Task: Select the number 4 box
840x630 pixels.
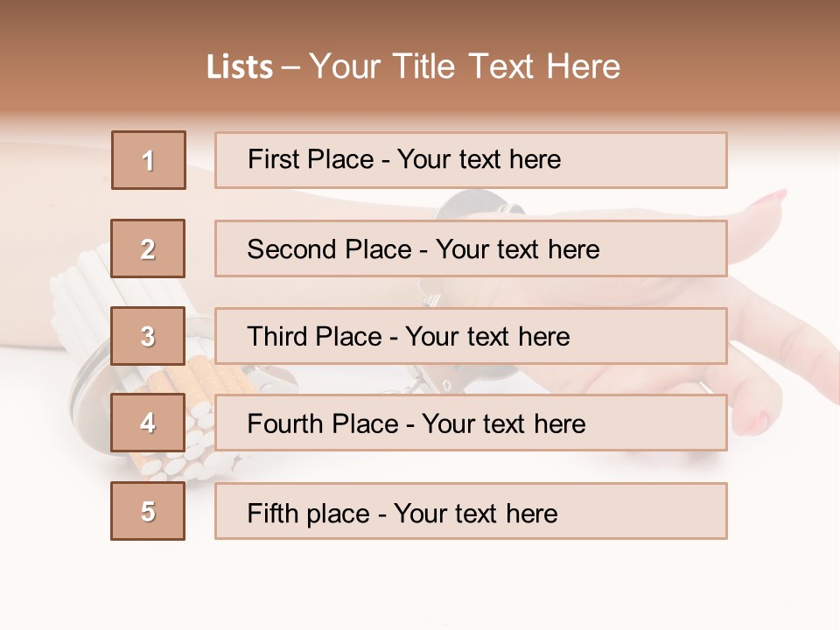Action: coord(148,423)
